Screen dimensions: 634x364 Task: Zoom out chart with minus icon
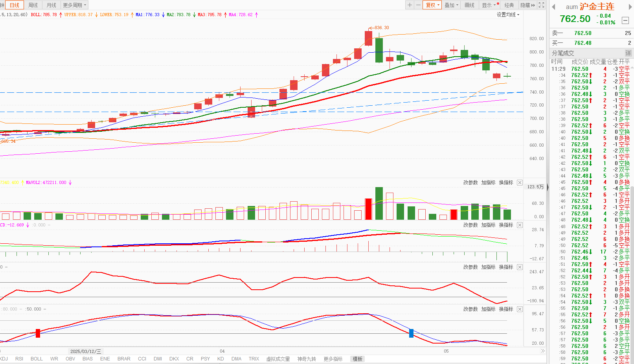coord(418,5)
